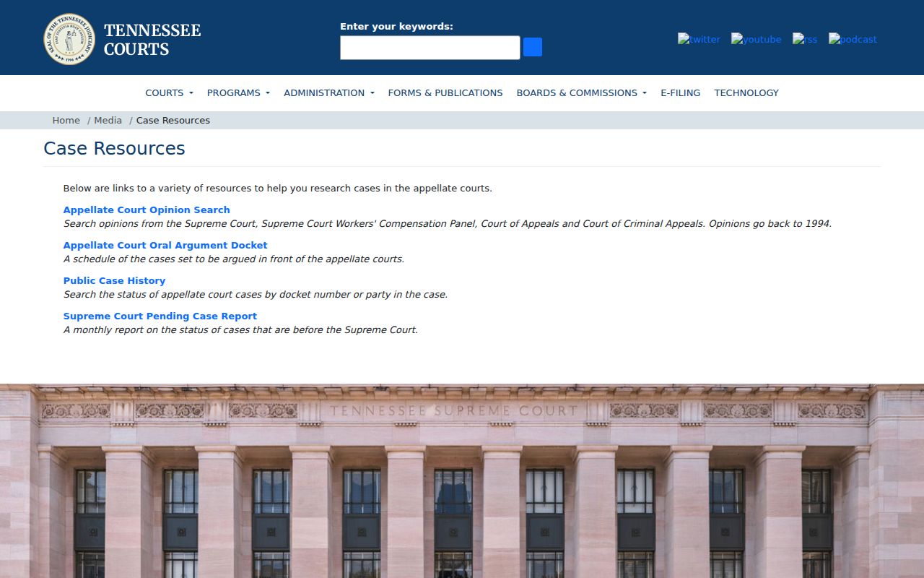Open Appellate Court Opinion Search link
This screenshot has width=924, height=578.
pos(147,210)
